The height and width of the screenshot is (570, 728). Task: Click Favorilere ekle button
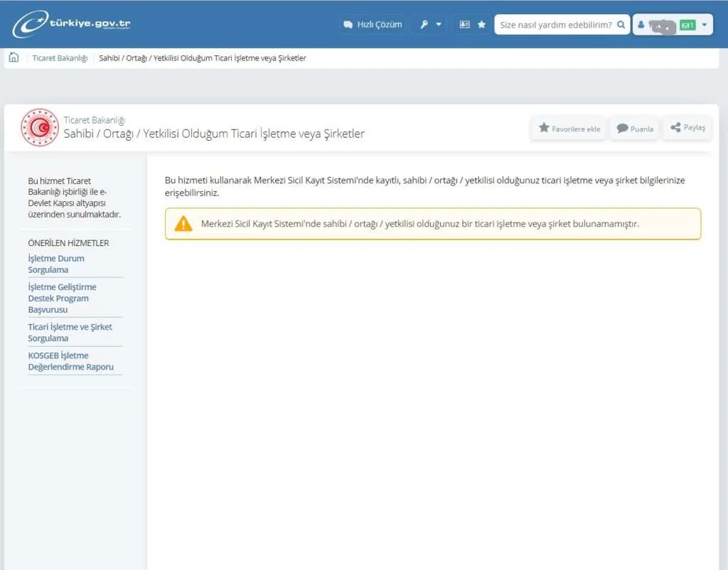(569, 129)
